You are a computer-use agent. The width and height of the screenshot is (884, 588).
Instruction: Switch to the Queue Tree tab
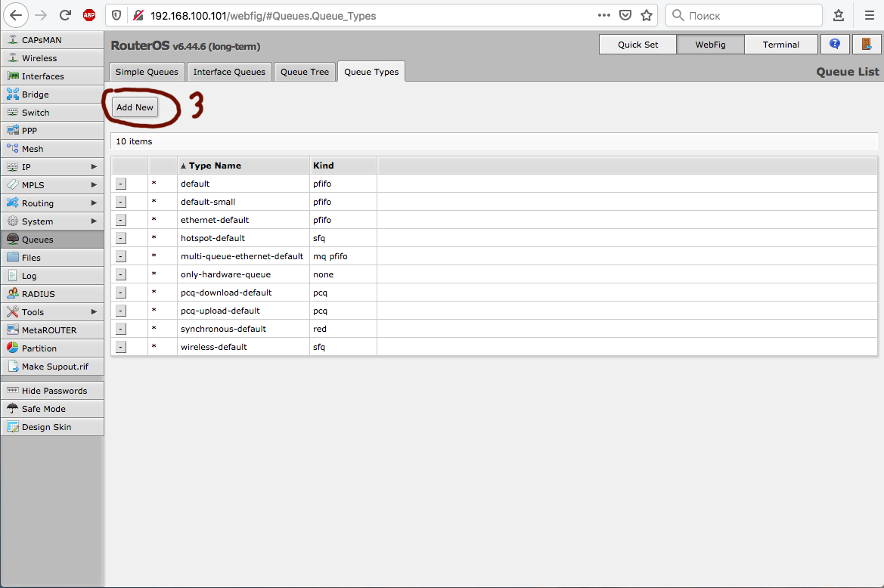[x=305, y=72]
